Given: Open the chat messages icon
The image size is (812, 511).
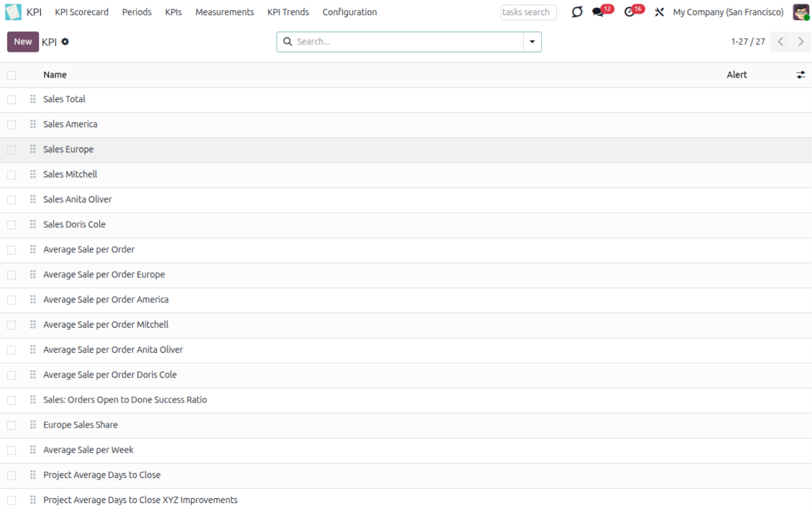Looking at the screenshot, I should click(x=598, y=12).
